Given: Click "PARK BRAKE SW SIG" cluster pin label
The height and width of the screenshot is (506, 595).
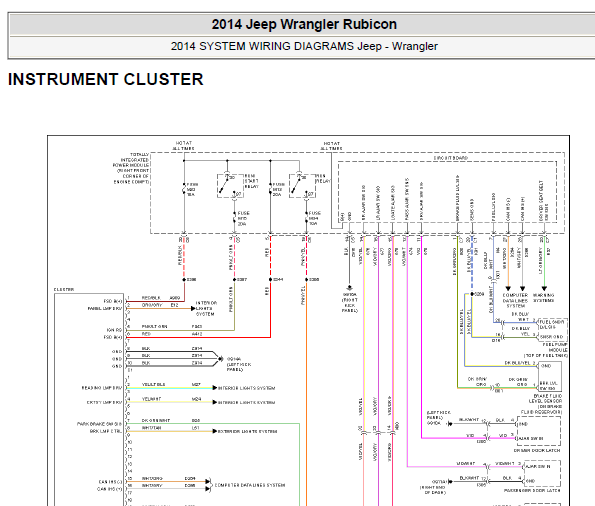Looking at the screenshot, I should click(x=99, y=424).
